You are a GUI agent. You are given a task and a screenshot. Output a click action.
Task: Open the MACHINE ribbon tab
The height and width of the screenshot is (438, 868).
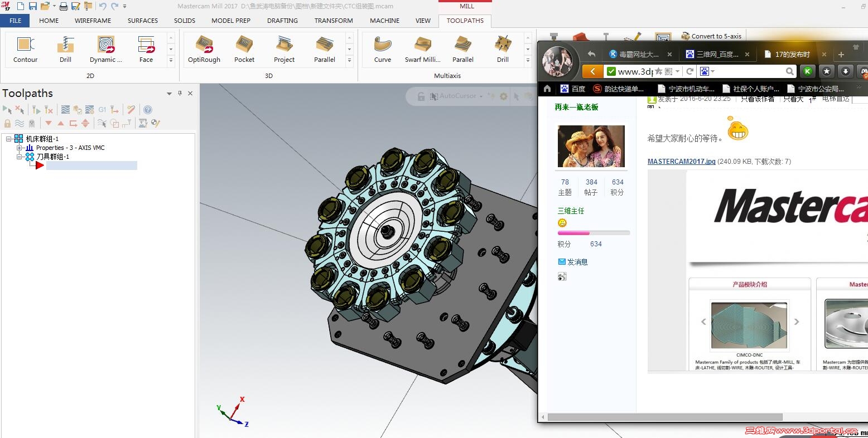point(385,21)
